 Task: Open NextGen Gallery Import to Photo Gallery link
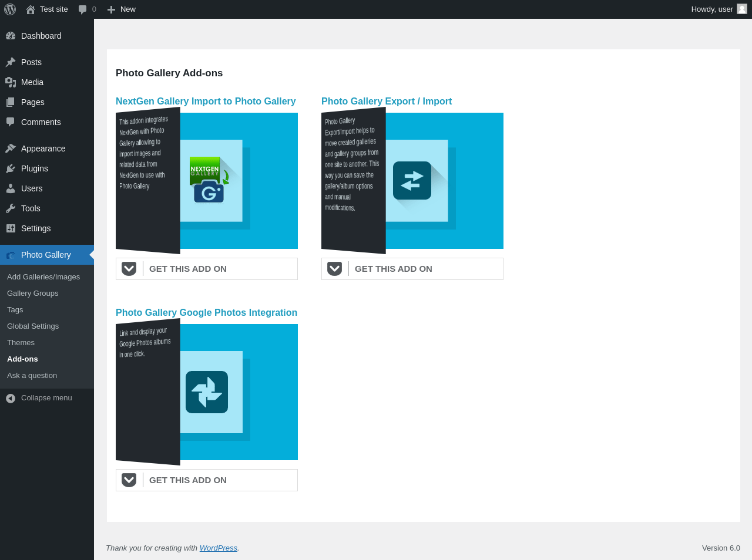pos(206,102)
